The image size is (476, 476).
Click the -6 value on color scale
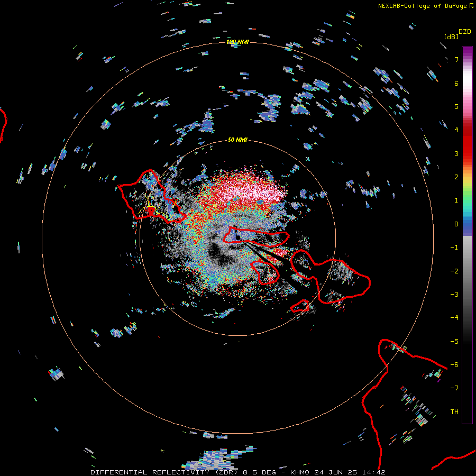click(454, 365)
